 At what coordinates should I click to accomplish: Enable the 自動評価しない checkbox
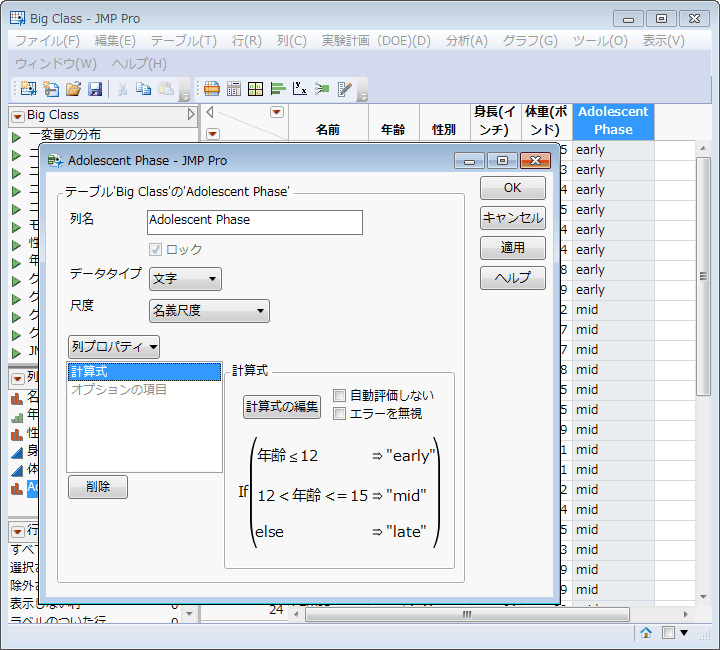pos(340,395)
